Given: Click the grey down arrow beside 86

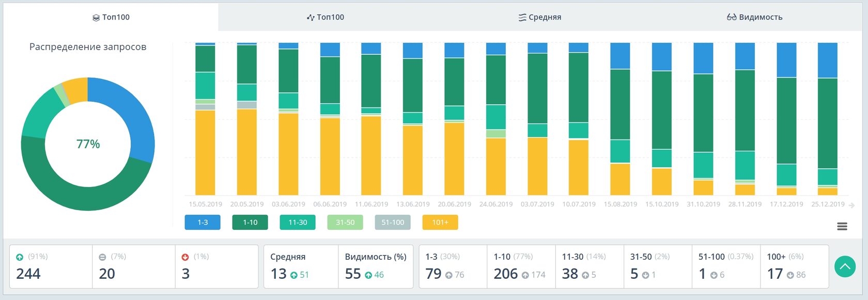Looking at the screenshot, I should pos(790,276).
